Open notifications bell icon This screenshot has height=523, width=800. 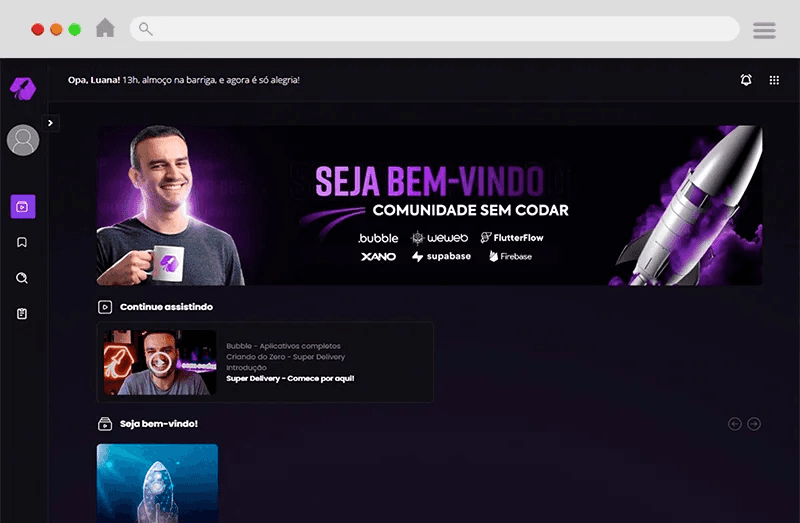pos(746,80)
